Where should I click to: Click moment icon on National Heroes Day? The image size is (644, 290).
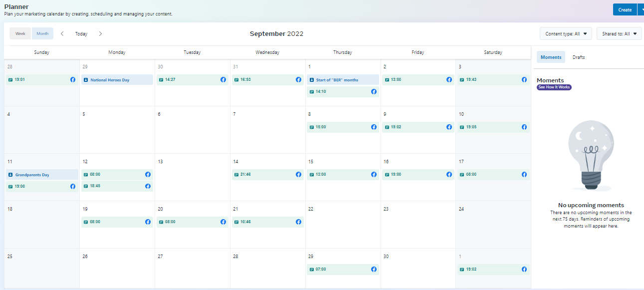[86, 80]
